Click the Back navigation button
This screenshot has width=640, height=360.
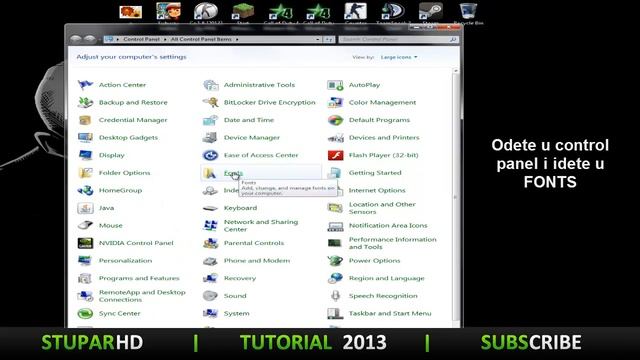click(x=76, y=39)
